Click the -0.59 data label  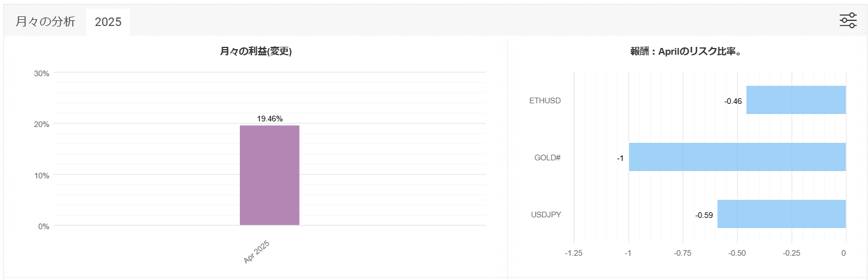tap(704, 215)
